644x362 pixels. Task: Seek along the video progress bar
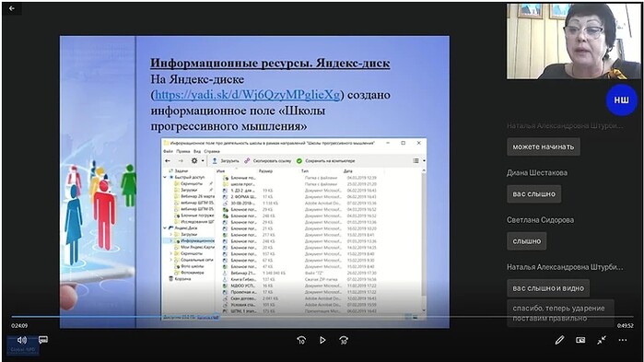322,317
